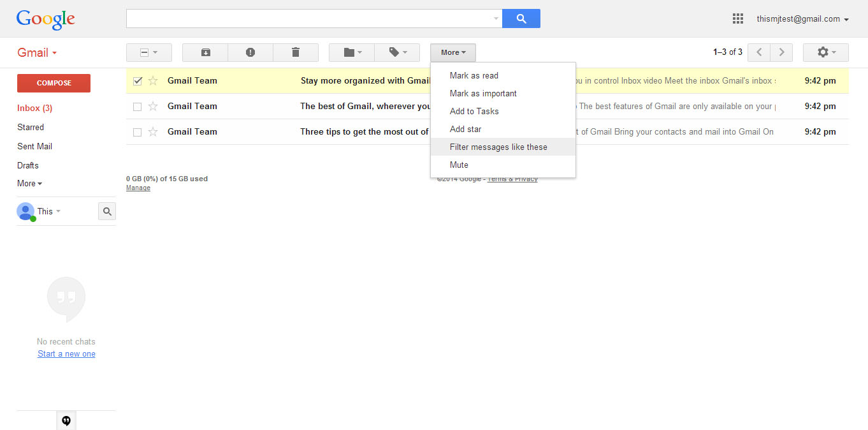Choose Mark as important
868x430 pixels.
coord(503,93)
